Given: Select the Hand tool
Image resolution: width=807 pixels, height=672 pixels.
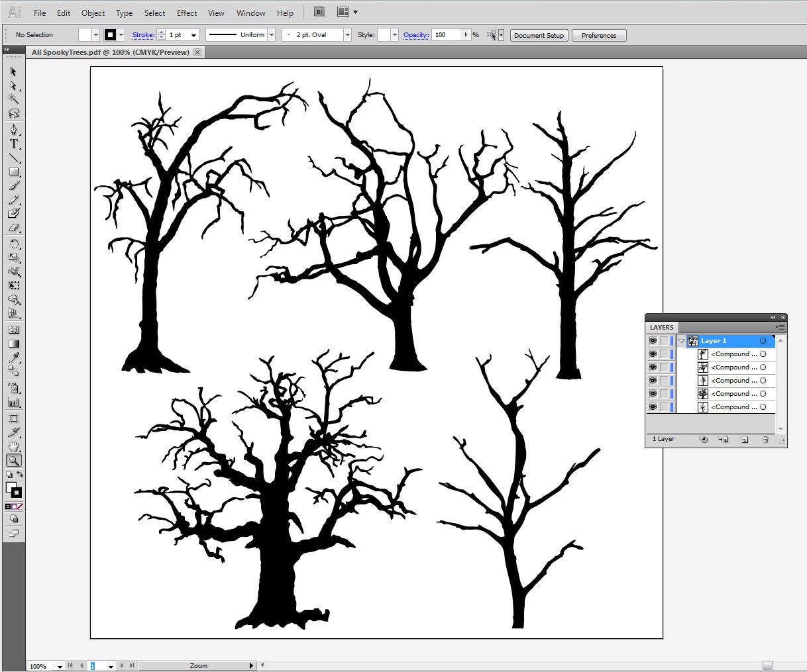Looking at the screenshot, I should [x=14, y=446].
